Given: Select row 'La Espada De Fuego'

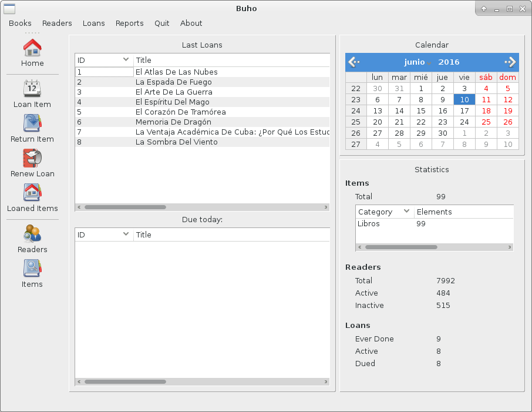Looking at the screenshot, I should point(202,82).
